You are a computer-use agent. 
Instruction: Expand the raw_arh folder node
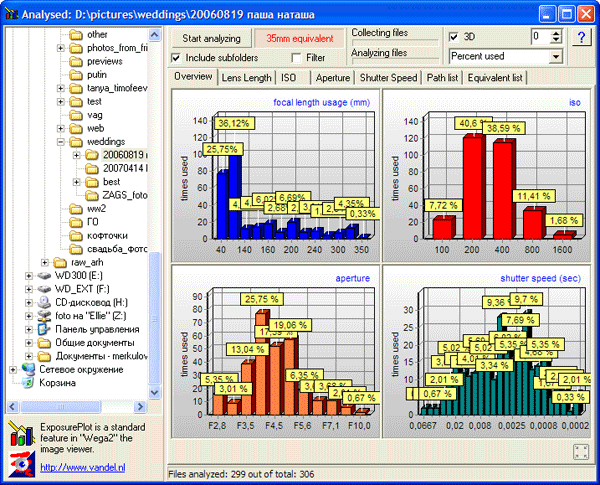(45, 263)
